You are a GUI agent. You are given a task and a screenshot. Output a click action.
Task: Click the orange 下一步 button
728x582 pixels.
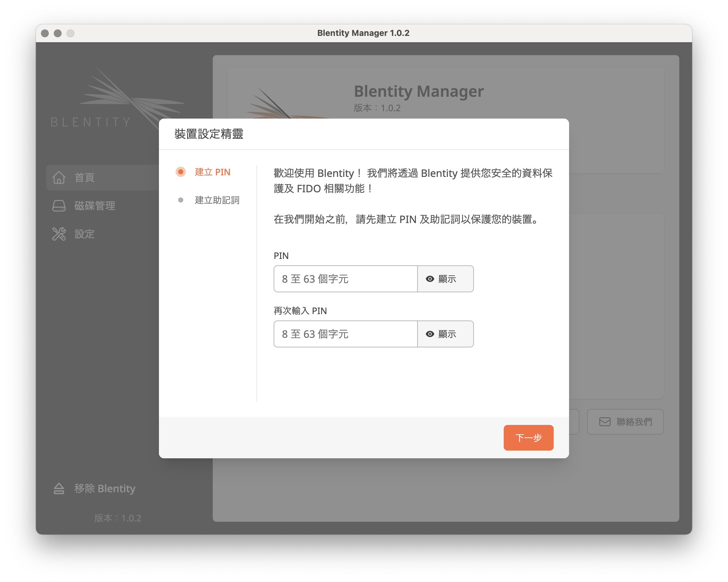point(528,438)
